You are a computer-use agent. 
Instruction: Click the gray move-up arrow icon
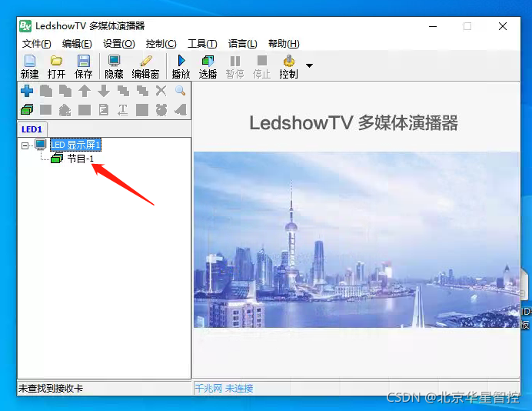[85, 91]
